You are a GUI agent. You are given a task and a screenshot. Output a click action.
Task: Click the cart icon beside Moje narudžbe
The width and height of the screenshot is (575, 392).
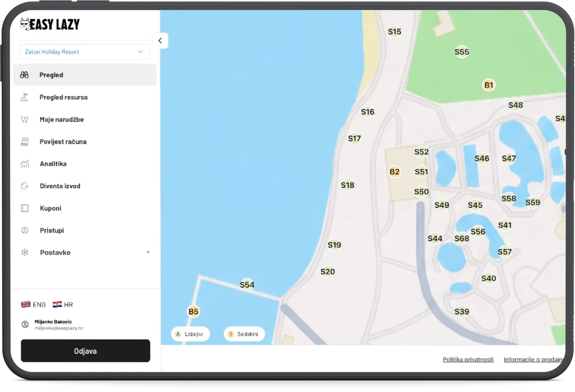tap(24, 119)
